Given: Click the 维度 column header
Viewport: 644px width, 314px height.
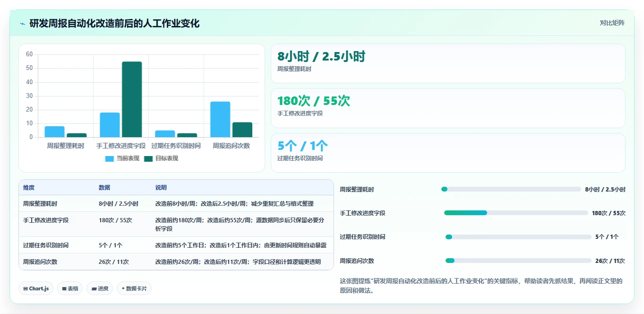Looking at the screenshot, I should point(29,188).
